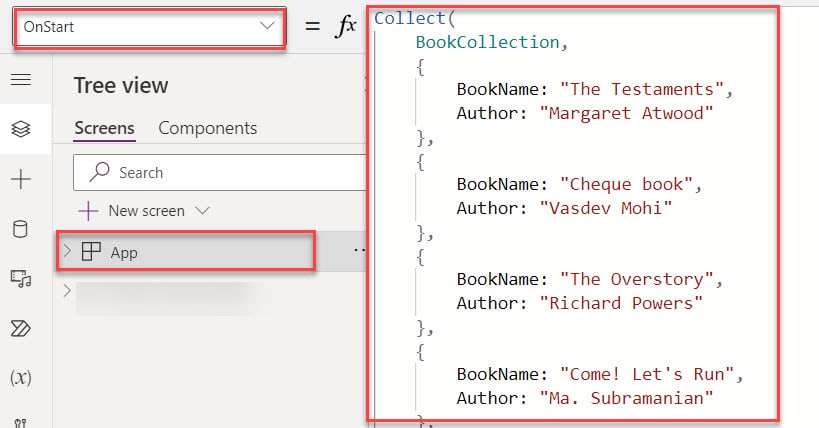Screen dimensions: 819x428
Task: Focus the tree view Search field
Action: (x=219, y=172)
